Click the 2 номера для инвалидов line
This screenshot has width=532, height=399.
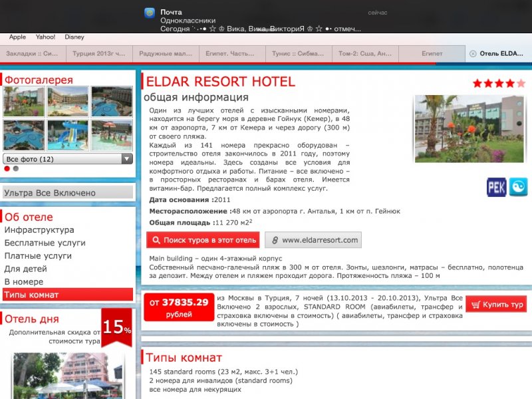tap(221, 380)
